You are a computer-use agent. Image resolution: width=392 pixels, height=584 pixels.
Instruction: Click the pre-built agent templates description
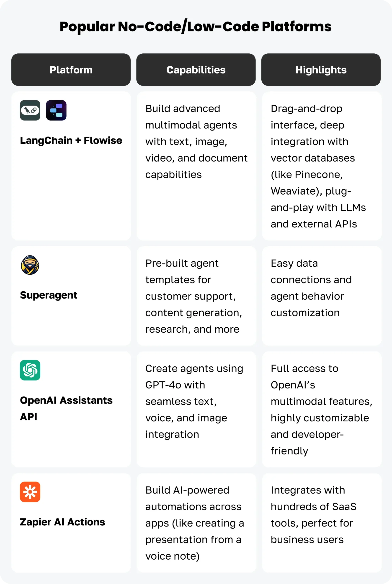tap(193, 296)
